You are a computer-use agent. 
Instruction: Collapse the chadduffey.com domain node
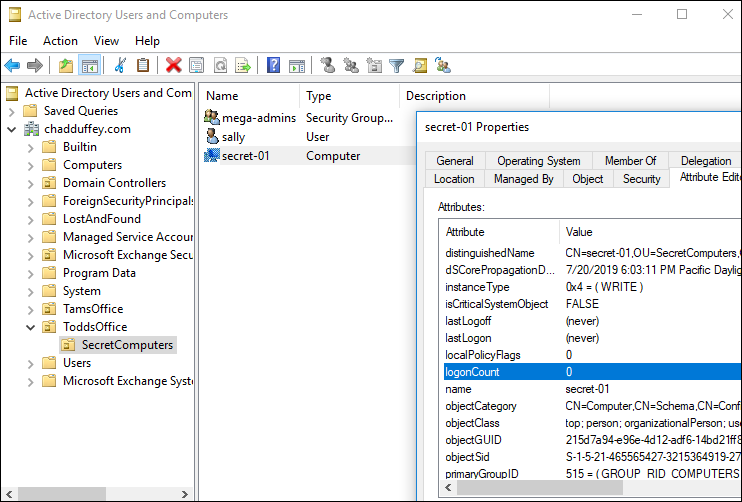pos(12,129)
